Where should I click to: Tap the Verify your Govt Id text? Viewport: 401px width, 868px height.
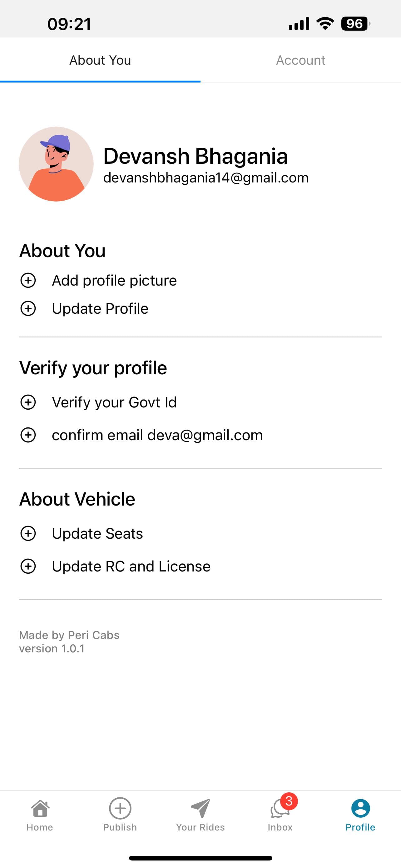click(114, 402)
